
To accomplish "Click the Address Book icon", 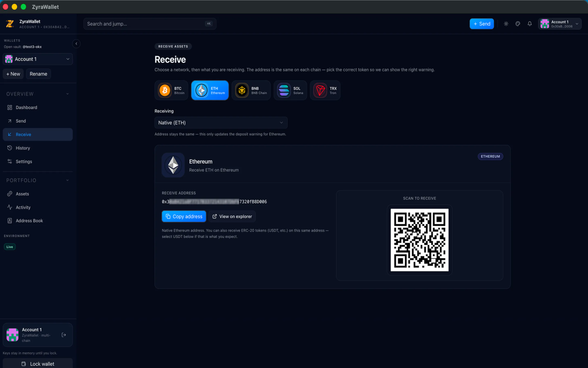I will [10, 221].
